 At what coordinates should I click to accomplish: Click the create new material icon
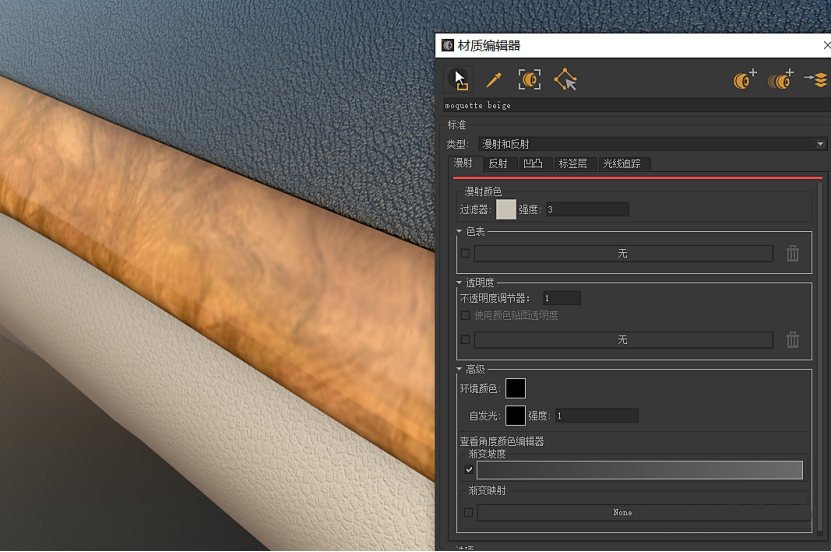point(745,80)
